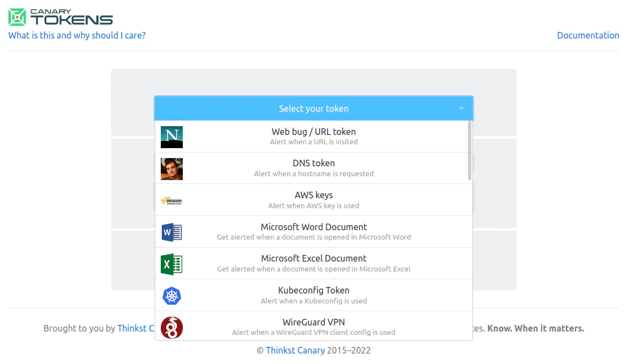
Task: Click 'Alert when a Kubeconfig is used' text
Action: tap(314, 301)
